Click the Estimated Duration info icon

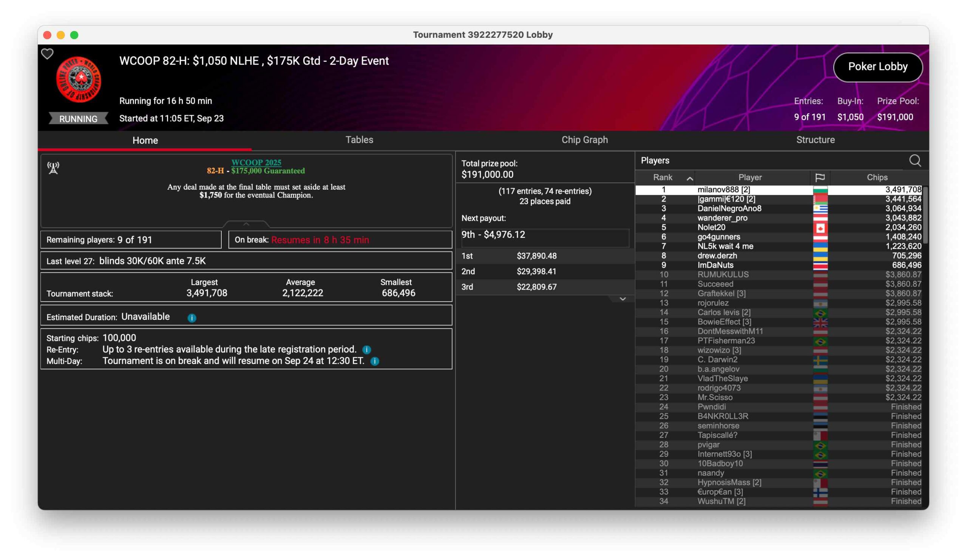192,318
